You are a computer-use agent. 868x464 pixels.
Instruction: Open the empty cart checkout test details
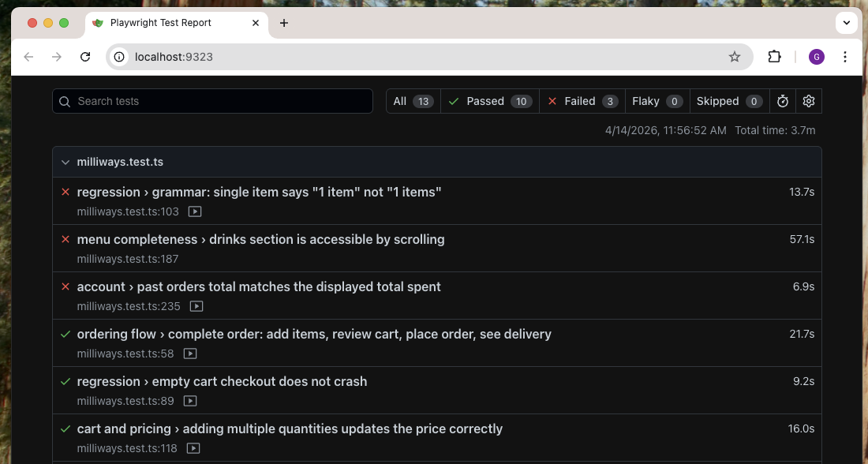coord(222,381)
